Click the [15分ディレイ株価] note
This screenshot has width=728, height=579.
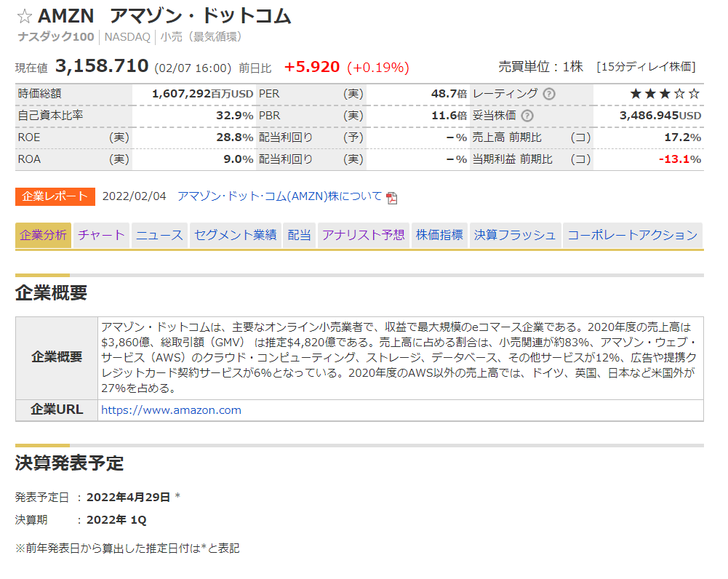coord(647,67)
